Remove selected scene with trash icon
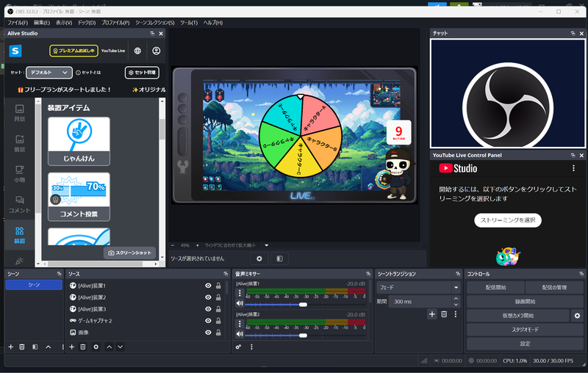Viewport: 588px width, 373px height. 22,347
